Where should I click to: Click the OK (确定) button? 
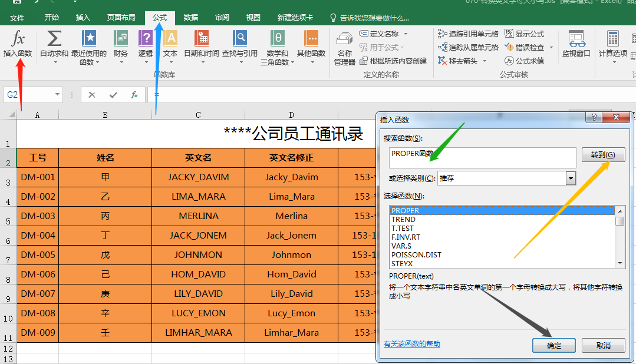pos(553,345)
